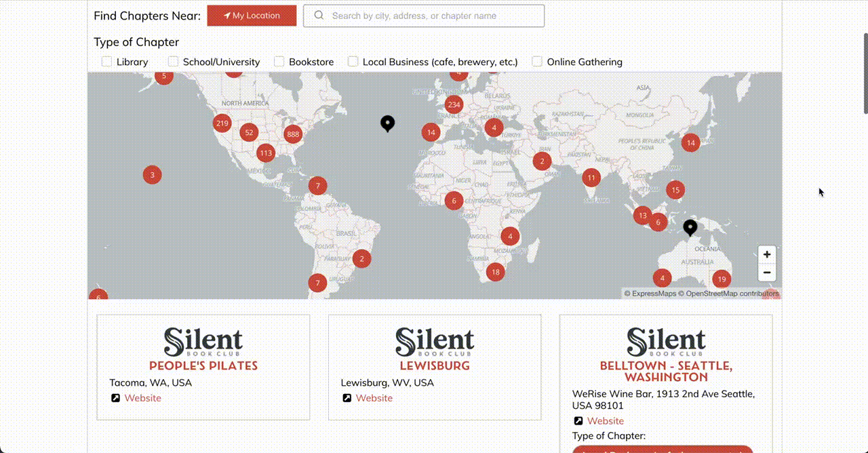Viewport: 868px width, 453px height.
Task: Click the LEWISBURG card title
Action: [x=435, y=366]
